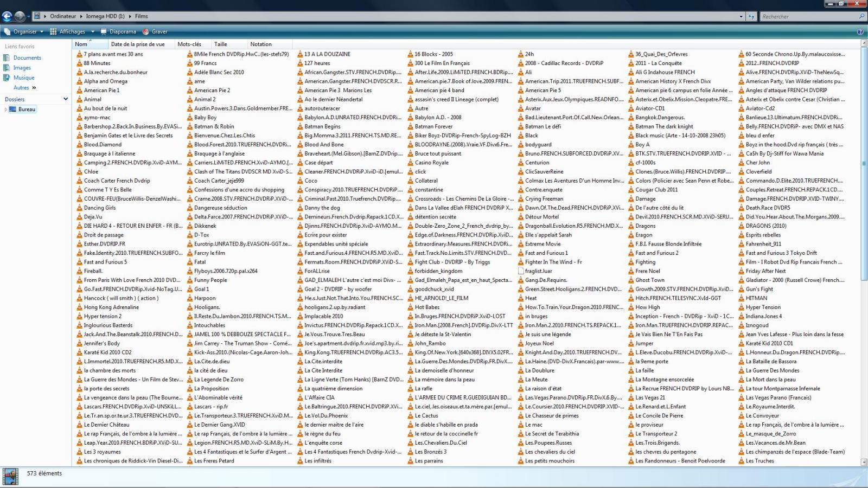Viewport: 868px width, 488px height.
Task: Select file named Les Truches
Action: point(760,461)
